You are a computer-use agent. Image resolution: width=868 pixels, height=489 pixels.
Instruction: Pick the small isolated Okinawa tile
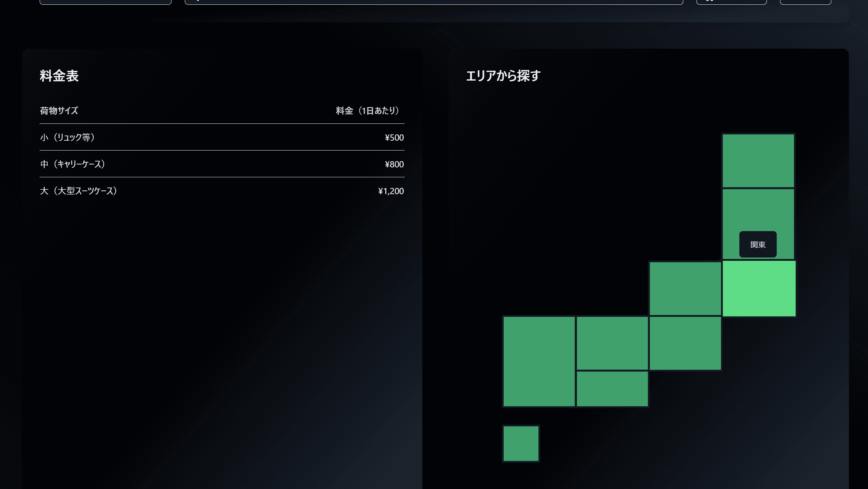point(521,443)
